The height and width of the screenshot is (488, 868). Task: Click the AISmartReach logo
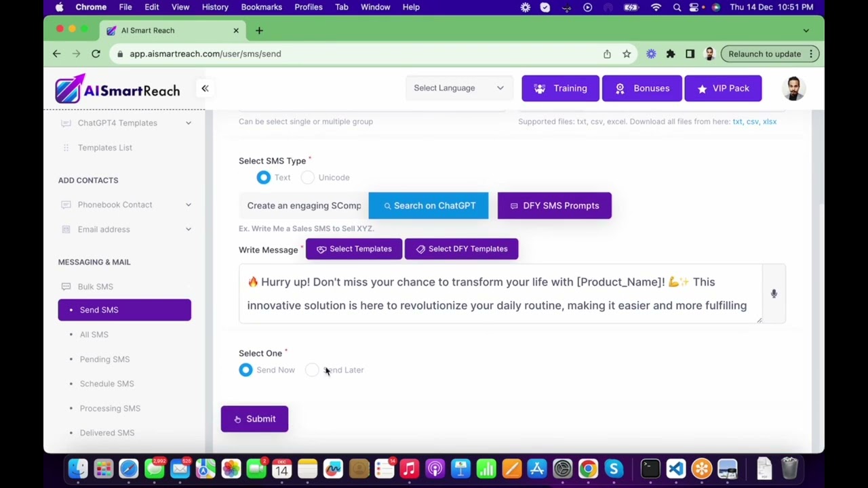click(x=118, y=89)
